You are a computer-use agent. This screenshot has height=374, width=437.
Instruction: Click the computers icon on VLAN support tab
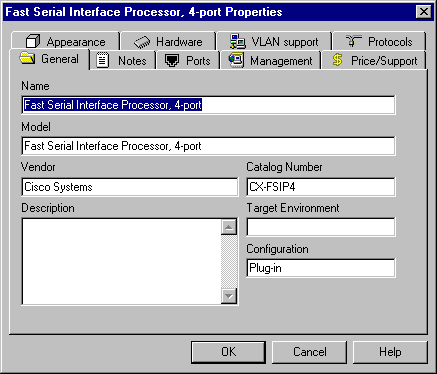click(238, 42)
